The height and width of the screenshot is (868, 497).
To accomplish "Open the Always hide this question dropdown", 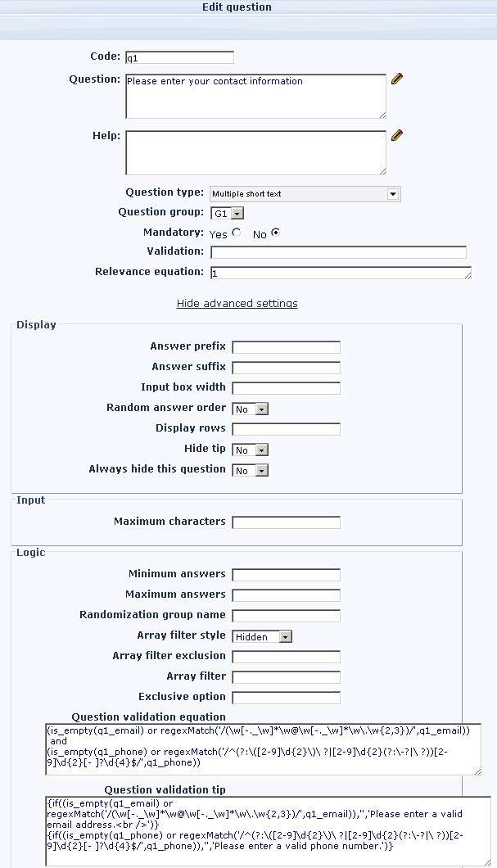I will (251, 471).
